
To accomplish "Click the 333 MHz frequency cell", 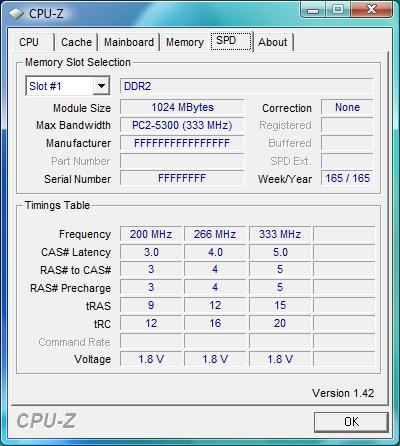I will (x=280, y=234).
